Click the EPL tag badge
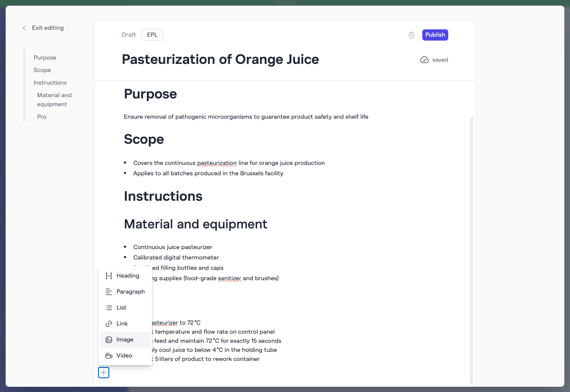The image size is (570, 392). coord(152,35)
